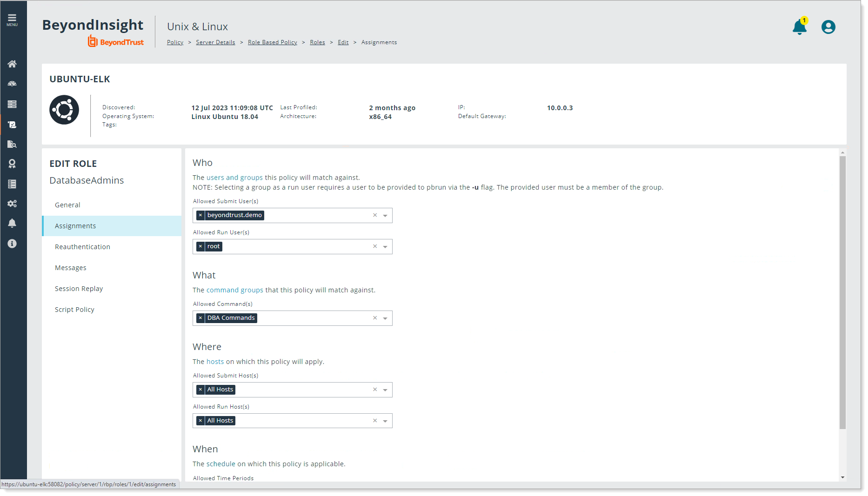Click the Linux Ubuntu 18.04 value

[x=225, y=117]
